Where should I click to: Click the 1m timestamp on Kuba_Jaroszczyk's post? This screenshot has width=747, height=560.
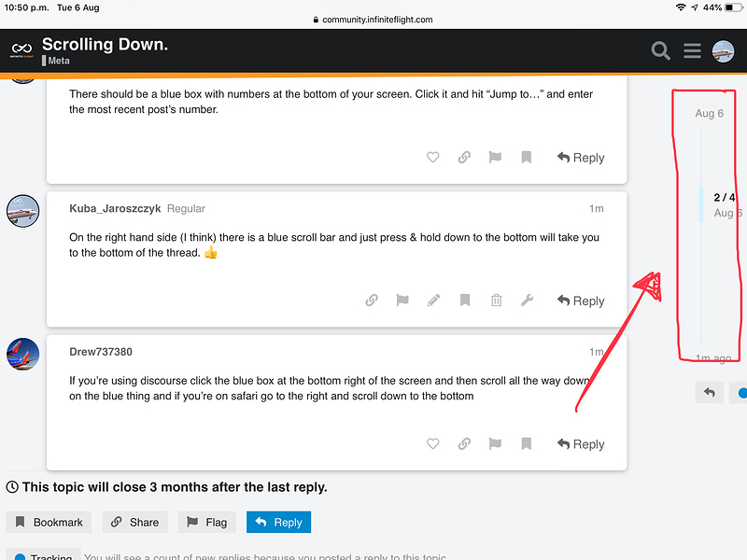pyautogui.click(x=597, y=208)
